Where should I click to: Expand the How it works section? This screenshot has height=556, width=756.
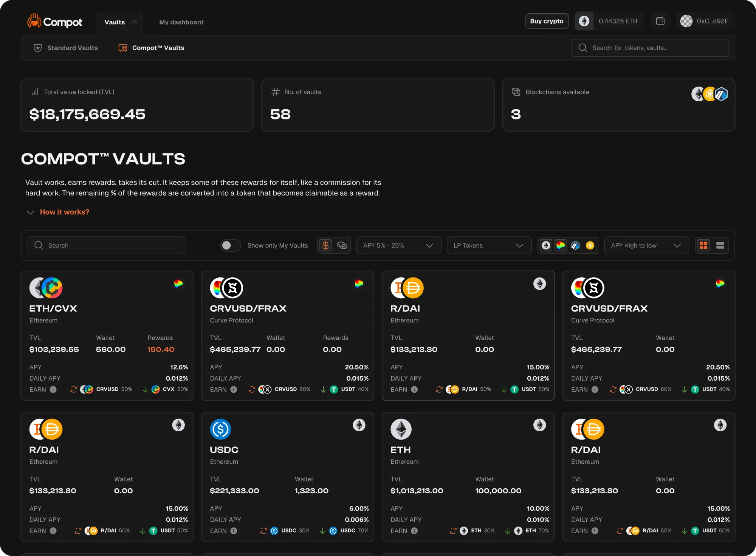coord(64,212)
